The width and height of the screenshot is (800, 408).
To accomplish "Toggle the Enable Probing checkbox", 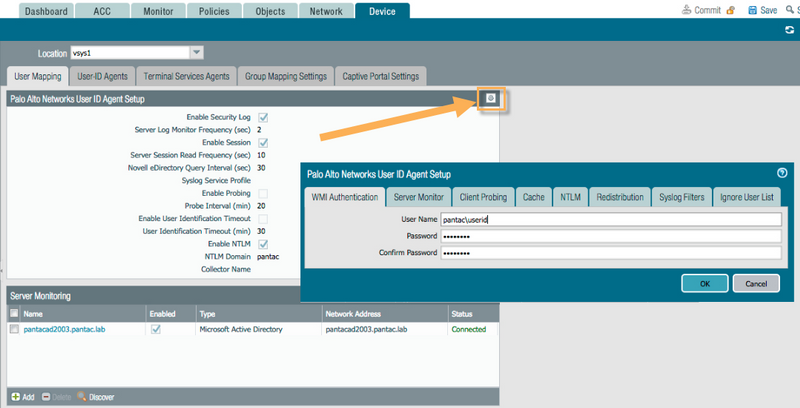I will click(263, 194).
